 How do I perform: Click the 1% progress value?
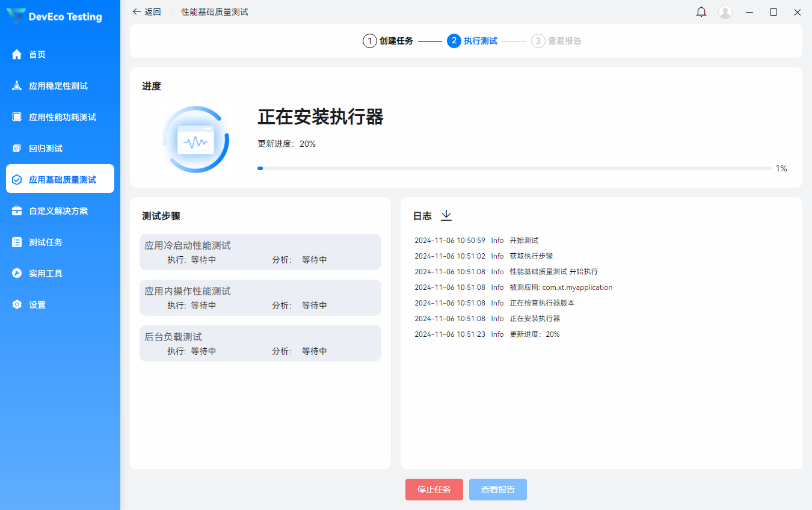[781, 168]
